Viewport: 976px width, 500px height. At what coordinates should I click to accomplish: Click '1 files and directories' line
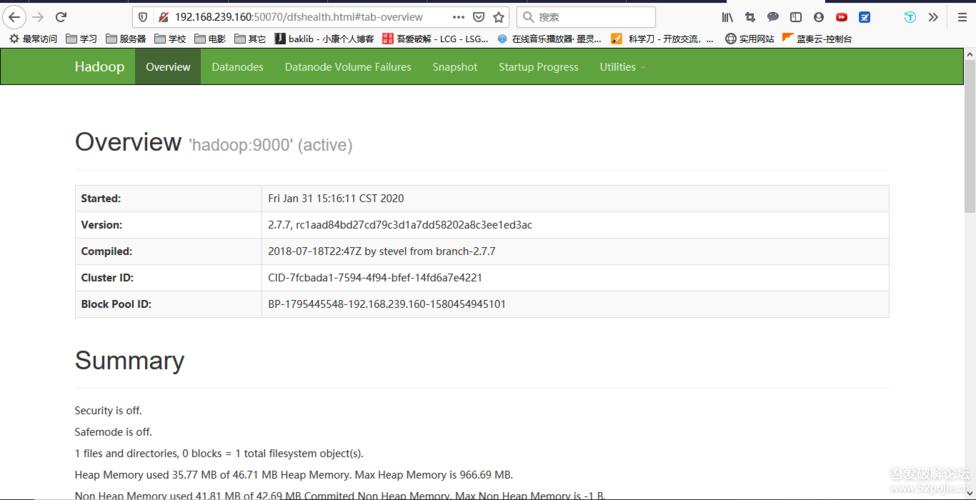[219, 453]
